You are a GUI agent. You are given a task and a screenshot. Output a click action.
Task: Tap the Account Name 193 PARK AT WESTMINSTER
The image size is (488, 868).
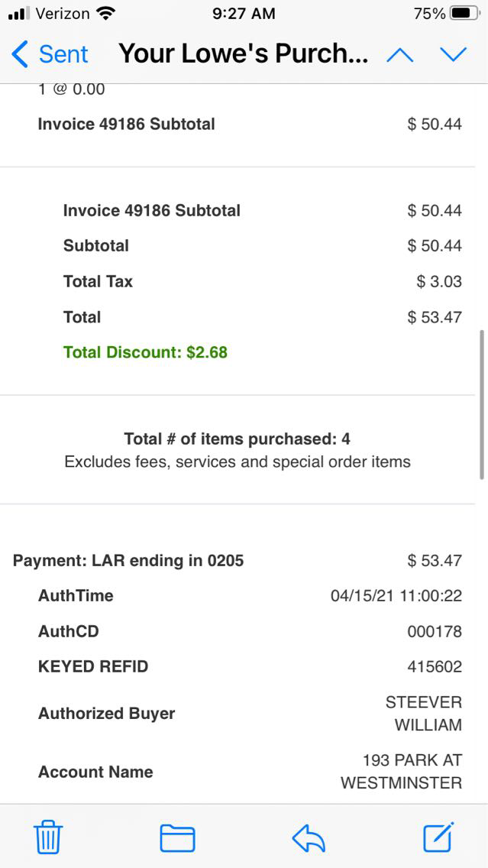pos(401,772)
